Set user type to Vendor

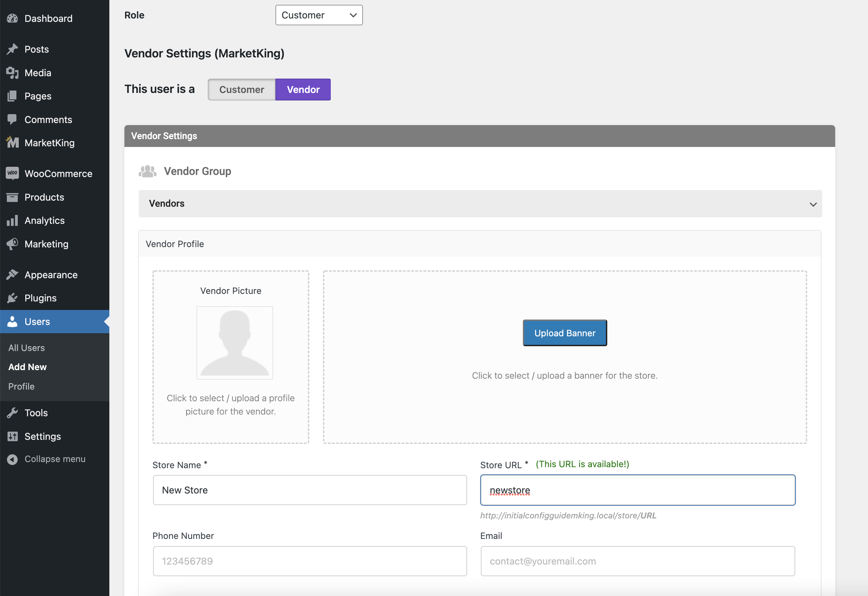[303, 90]
